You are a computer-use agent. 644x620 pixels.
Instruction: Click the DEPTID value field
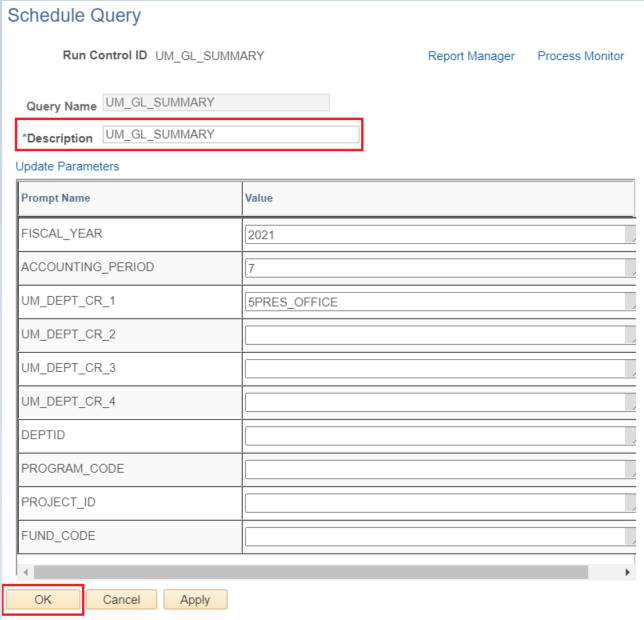(440, 436)
